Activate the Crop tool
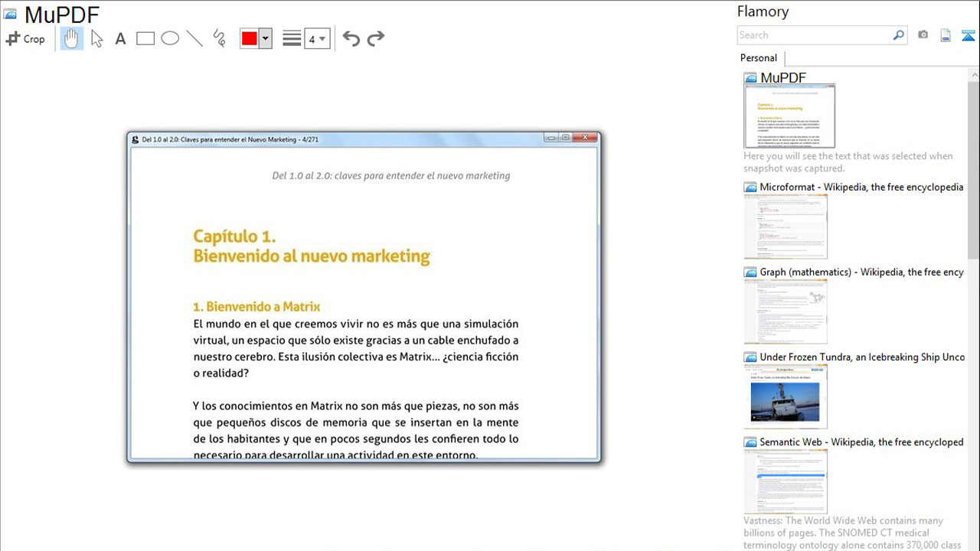The image size is (980, 551). [26, 38]
